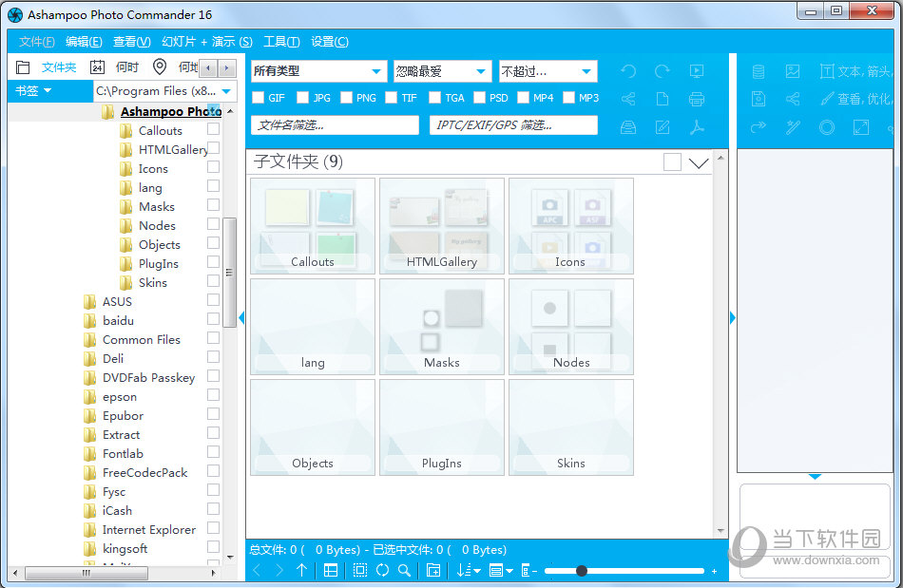Open the 忽略最爱 favorites dropdown
This screenshot has width=903, height=588.
coord(442,71)
